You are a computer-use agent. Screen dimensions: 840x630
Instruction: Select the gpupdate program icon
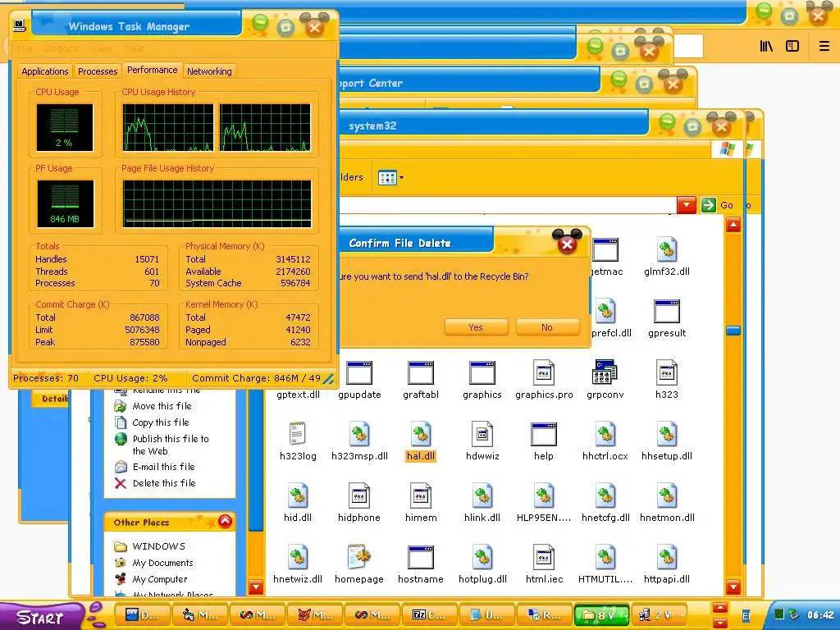point(359,373)
